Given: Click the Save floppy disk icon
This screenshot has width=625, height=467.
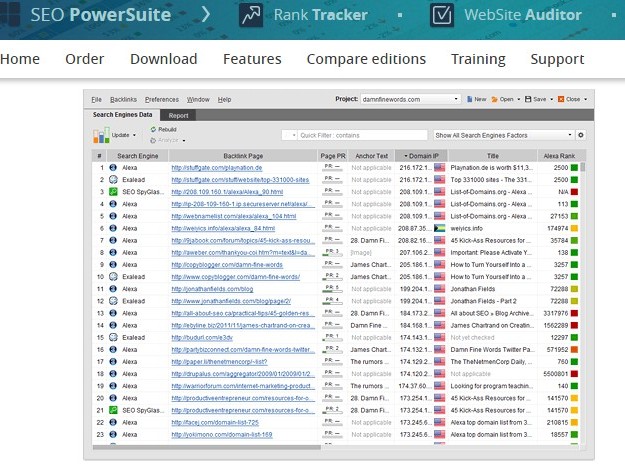Looking at the screenshot, I should point(528,99).
